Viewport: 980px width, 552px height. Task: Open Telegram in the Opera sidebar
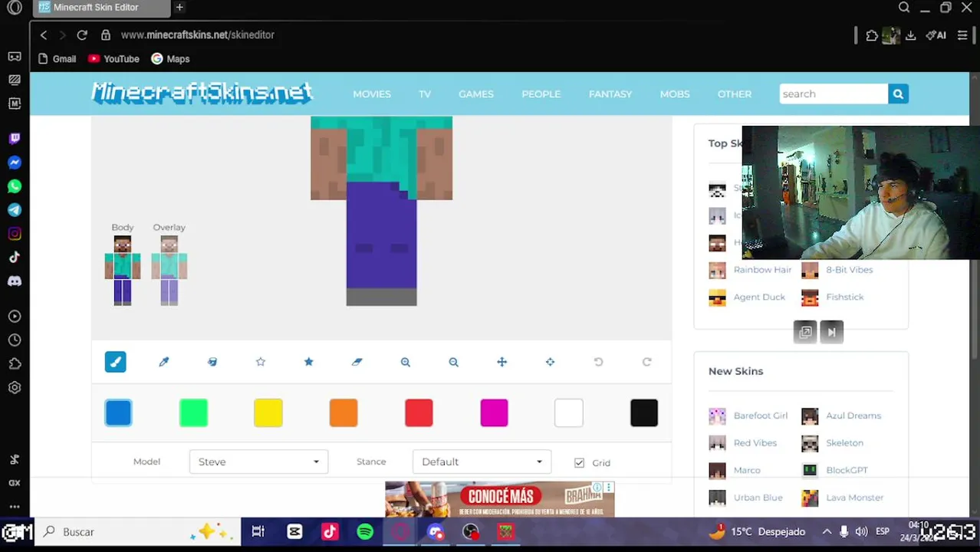(x=15, y=210)
